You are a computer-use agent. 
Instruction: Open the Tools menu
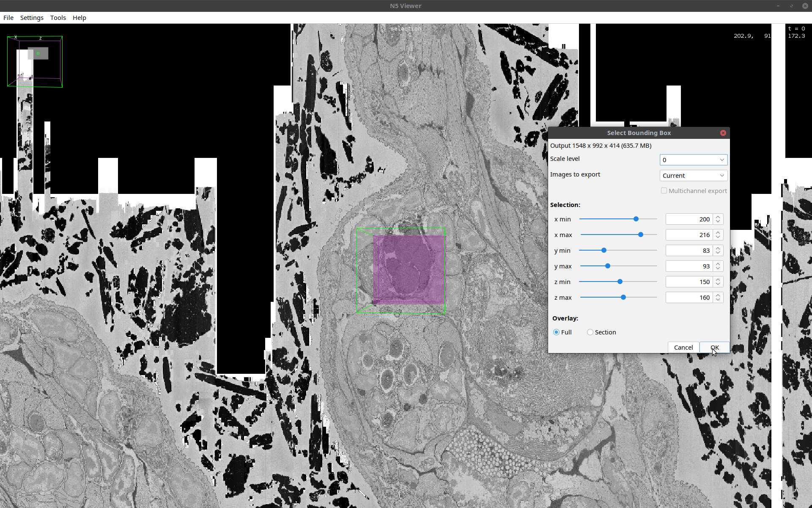pyautogui.click(x=58, y=18)
